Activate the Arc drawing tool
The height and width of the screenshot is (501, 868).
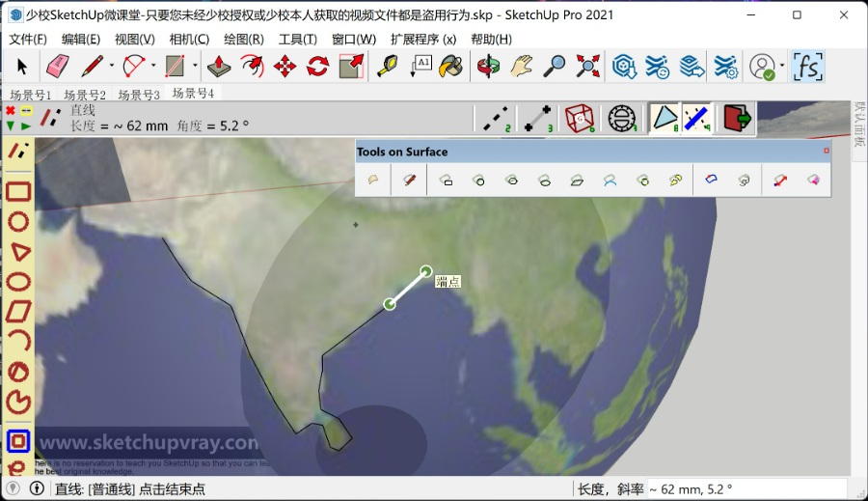tap(134, 67)
